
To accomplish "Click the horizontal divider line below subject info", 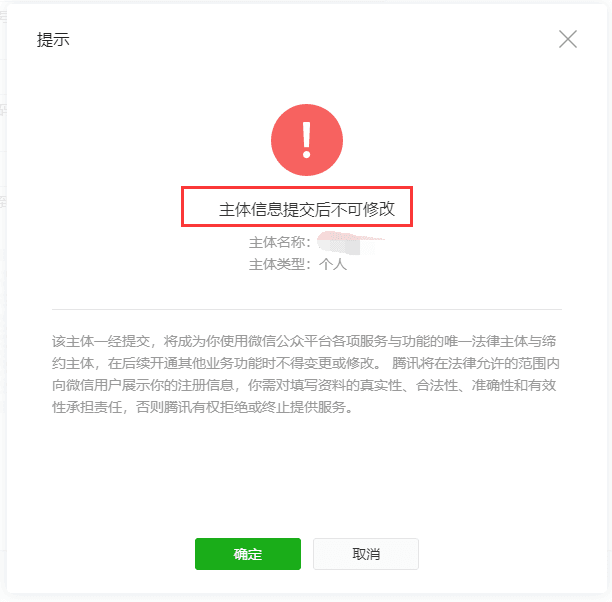I will (307, 309).
